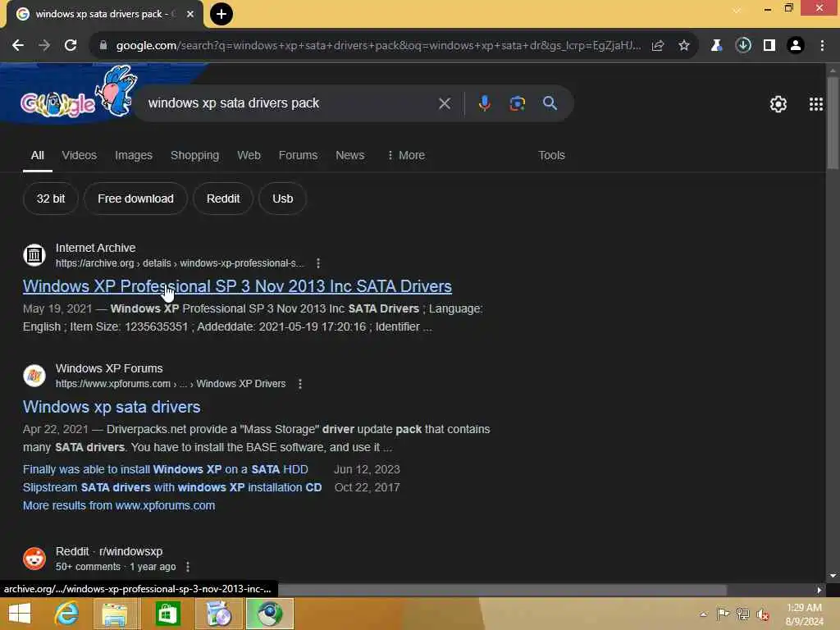Open Chrome Labs flask icon
This screenshot has width=840, height=630.
point(715,46)
